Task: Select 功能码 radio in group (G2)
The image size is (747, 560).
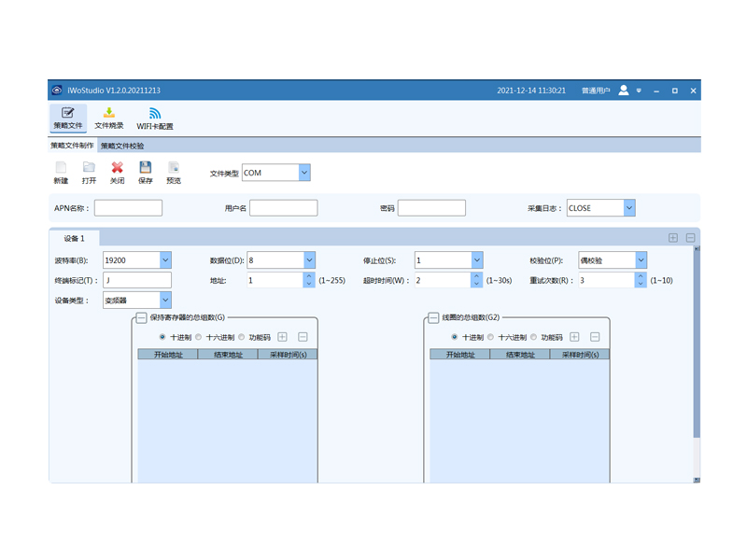Action: point(533,337)
